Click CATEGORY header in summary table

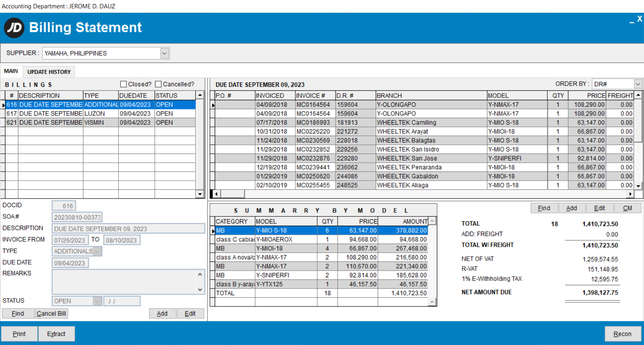pyautogui.click(x=235, y=221)
